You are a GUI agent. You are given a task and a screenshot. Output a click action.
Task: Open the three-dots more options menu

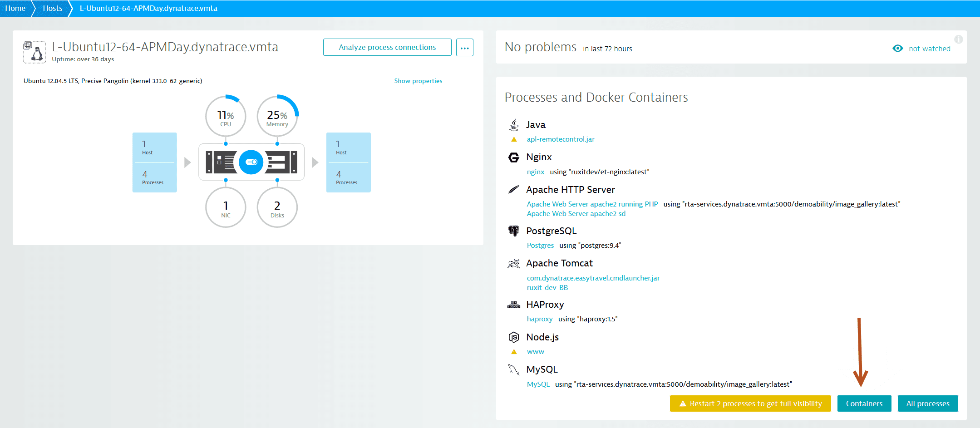point(464,47)
